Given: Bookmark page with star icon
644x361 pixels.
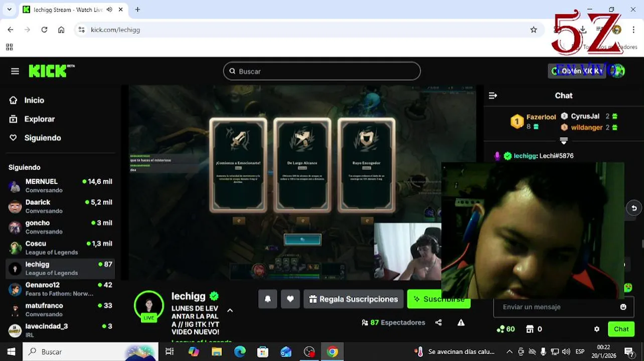Looking at the screenshot, I should 534,30.
